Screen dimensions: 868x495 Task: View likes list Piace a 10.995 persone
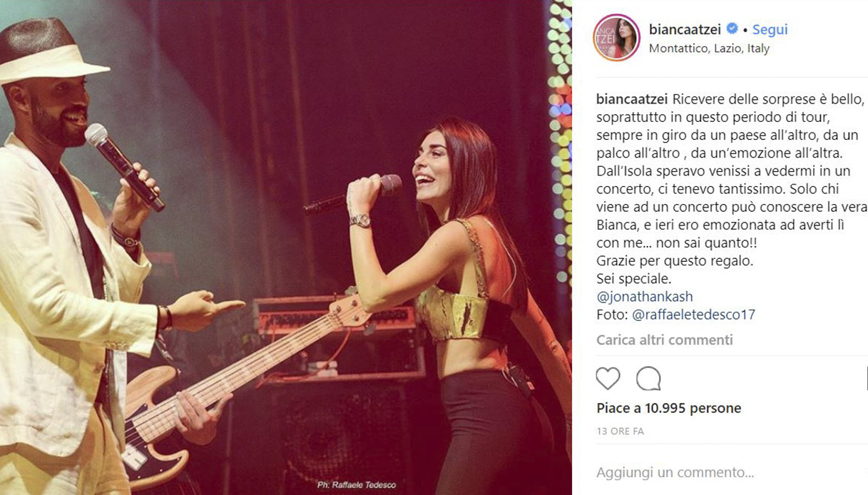(669, 408)
